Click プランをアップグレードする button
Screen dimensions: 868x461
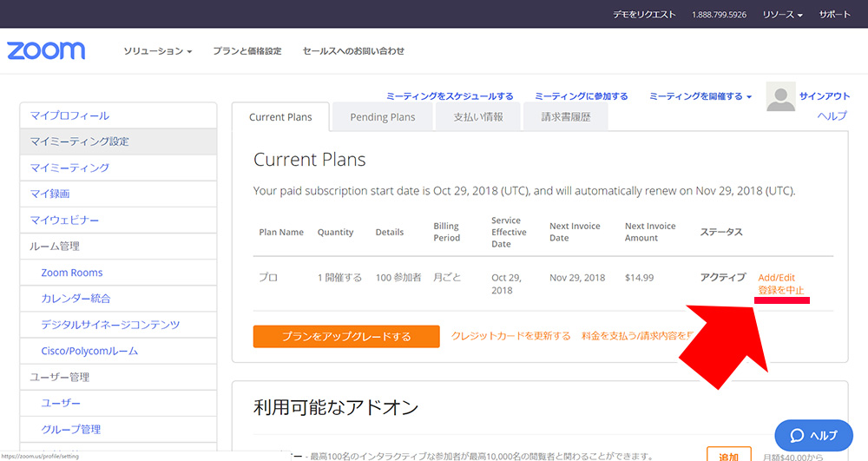point(345,336)
